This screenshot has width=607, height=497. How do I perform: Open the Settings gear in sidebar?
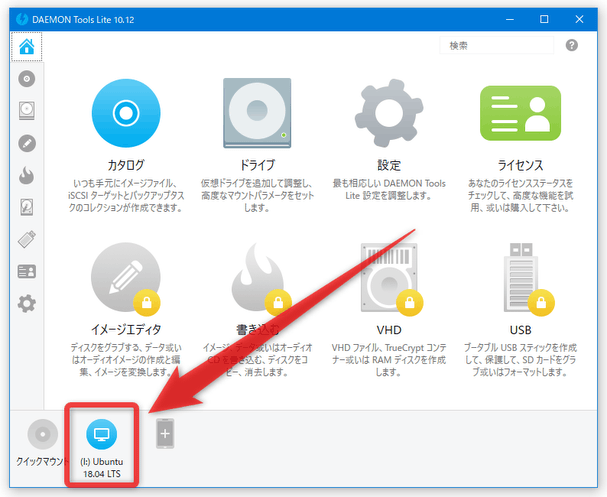(x=27, y=303)
